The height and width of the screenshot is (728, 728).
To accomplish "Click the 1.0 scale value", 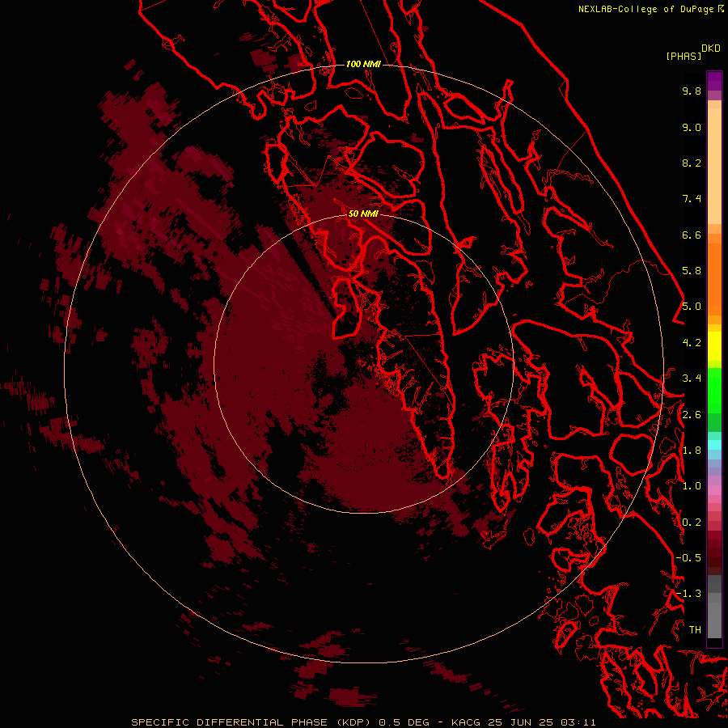I will pos(692,486).
